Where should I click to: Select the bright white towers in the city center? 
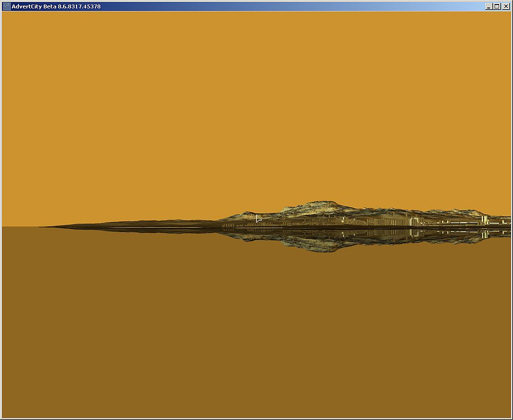(413, 221)
